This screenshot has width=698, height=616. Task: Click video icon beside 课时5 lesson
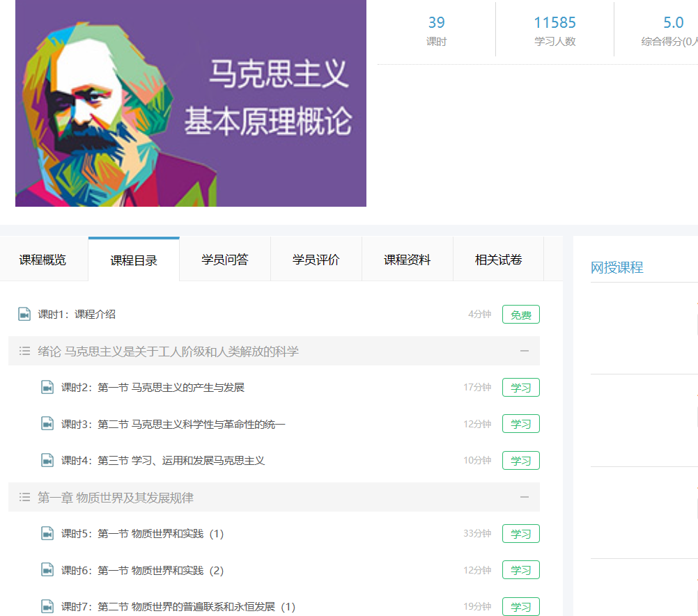point(47,533)
